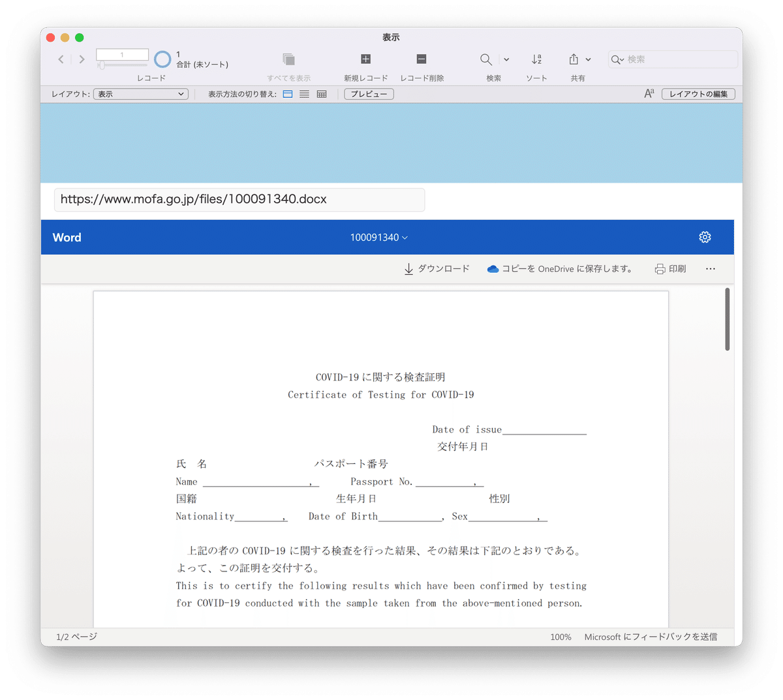
Task: Download the document via ダウンロード link
Action: [436, 268]
